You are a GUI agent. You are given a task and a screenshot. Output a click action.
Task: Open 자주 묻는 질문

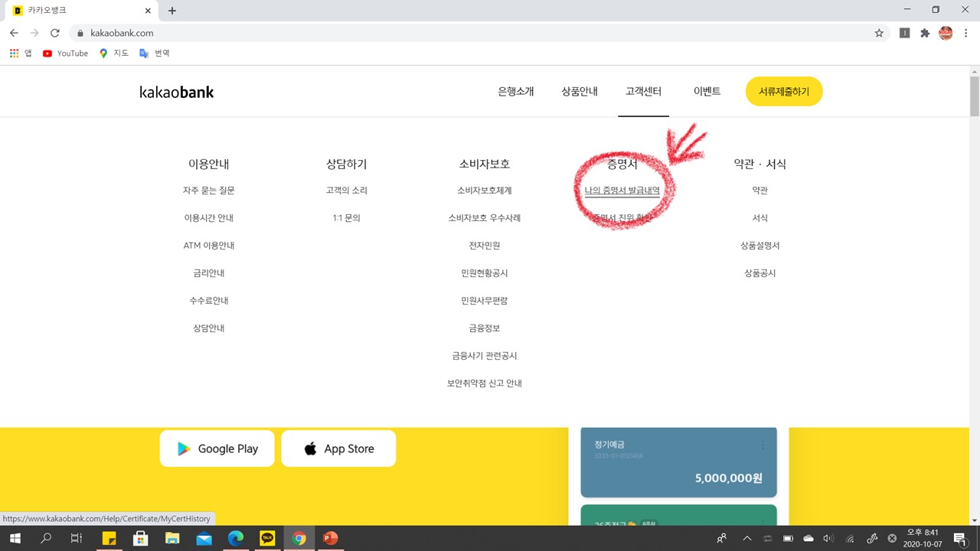pyautogui.click(x=209, y=191)
